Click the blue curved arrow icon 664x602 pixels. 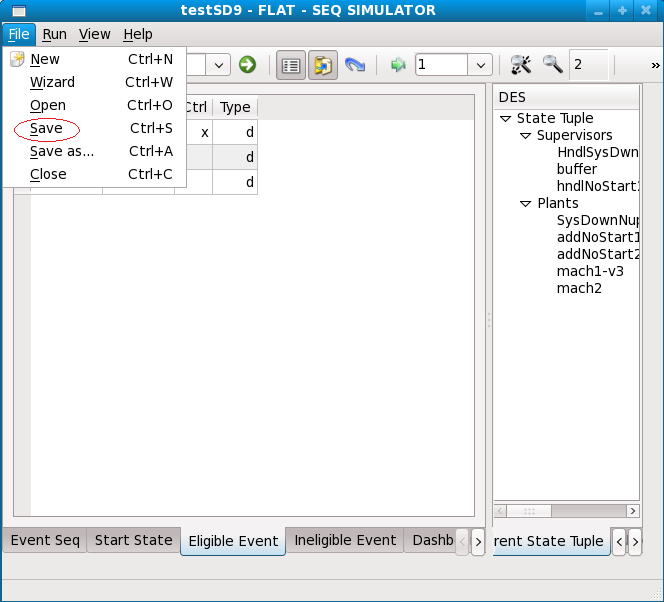click(x=355, y=65)
